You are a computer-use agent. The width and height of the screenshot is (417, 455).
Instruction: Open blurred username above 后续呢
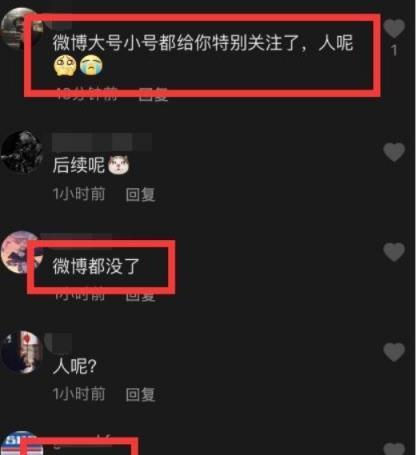102,142
